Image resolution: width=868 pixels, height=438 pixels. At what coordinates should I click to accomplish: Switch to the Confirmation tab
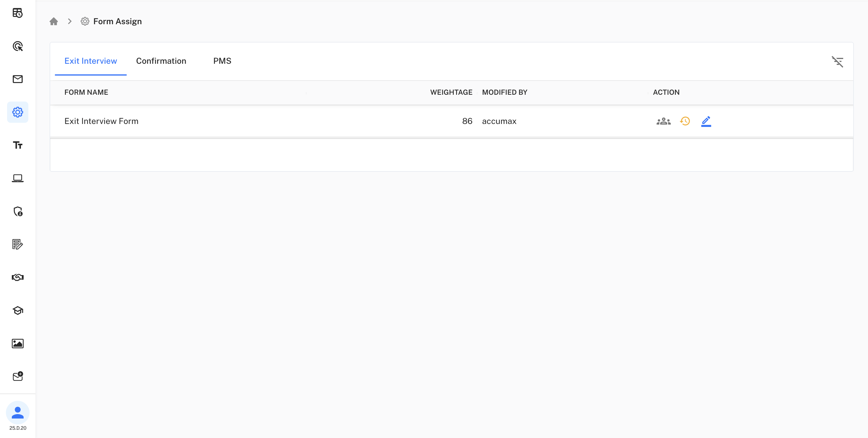(x=161, y=61)
